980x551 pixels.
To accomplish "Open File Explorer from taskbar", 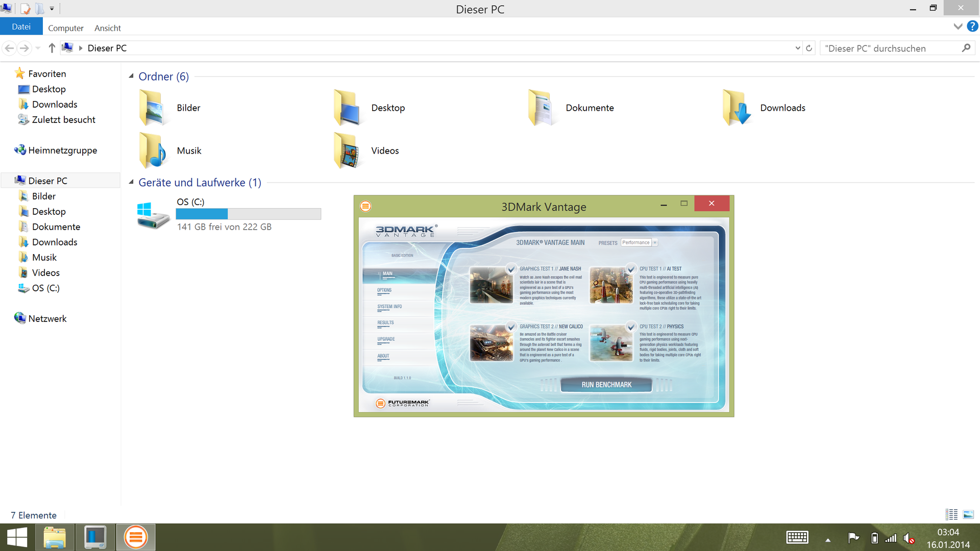I will (x=55, y=537).
